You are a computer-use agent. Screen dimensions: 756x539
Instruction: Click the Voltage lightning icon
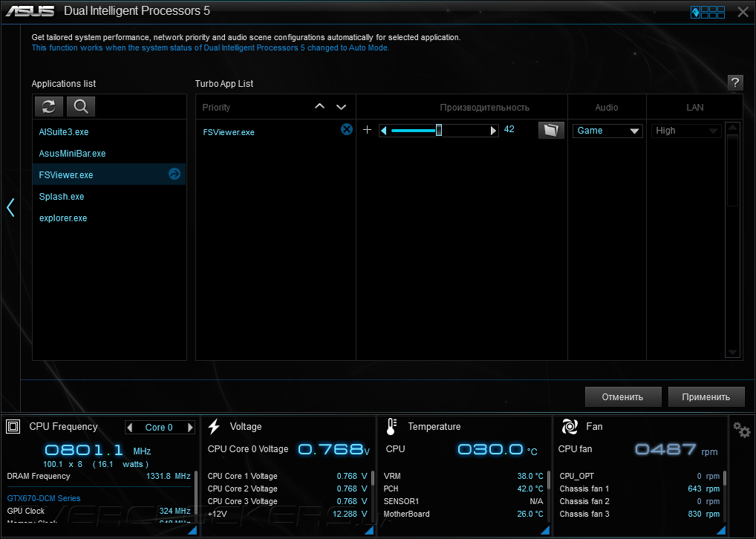coord(214,426)
